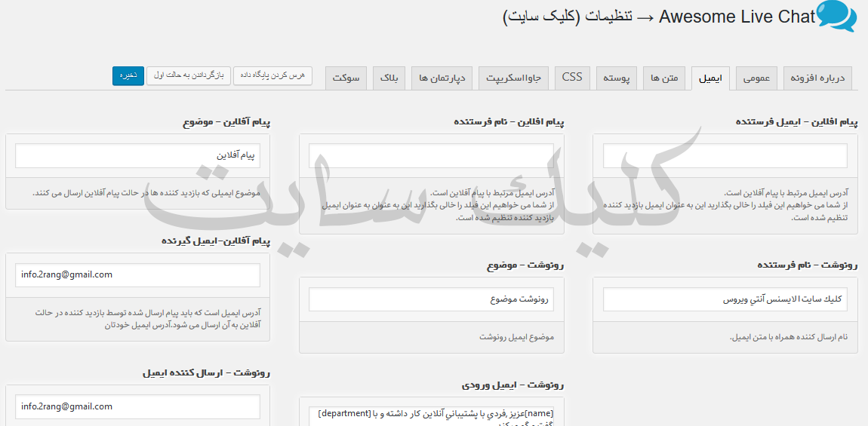Click the بازگرداندن به حالت اول reset button
This screenshot has height=426, width=868.
[x=189, y=75]
